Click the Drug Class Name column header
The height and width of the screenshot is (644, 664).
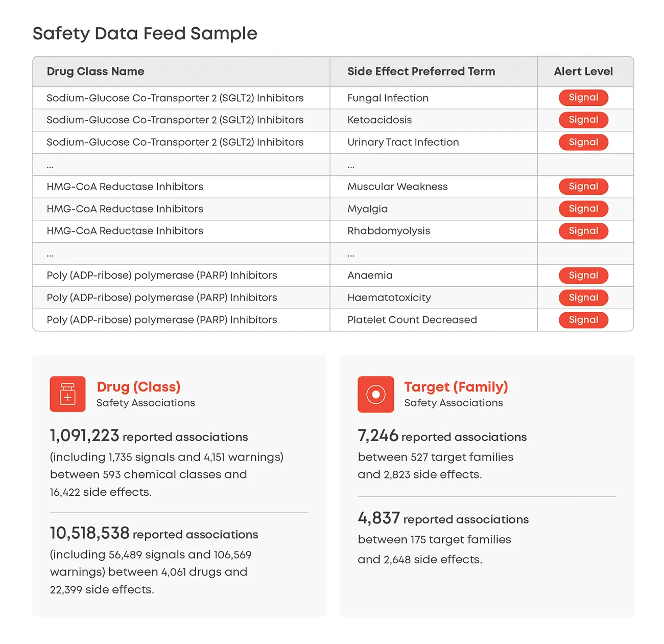pos(96,72)
